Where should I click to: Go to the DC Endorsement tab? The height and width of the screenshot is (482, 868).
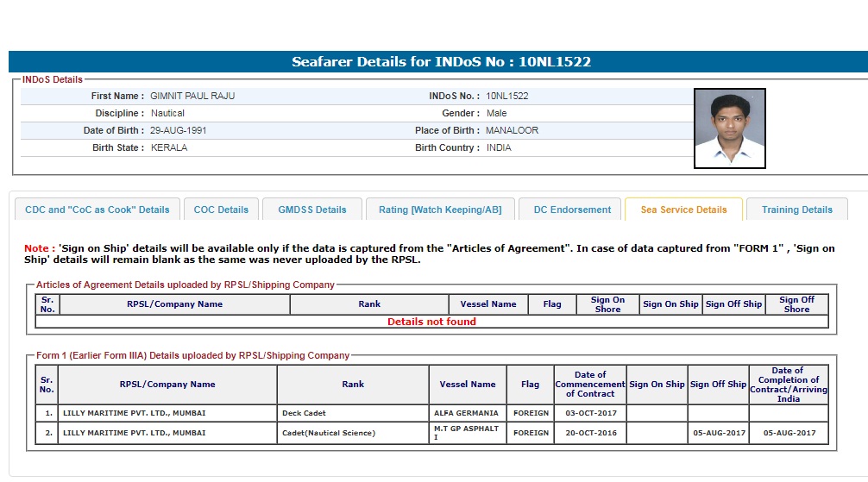[571, 210]
